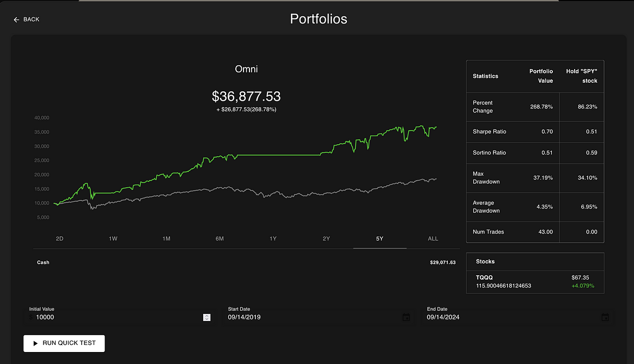
Task: View the ALL time range
Action: pyautogui.click(x=433, y=239)
